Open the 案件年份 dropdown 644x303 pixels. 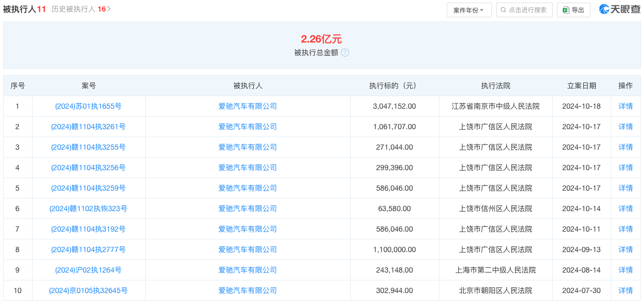pos(469,10)
